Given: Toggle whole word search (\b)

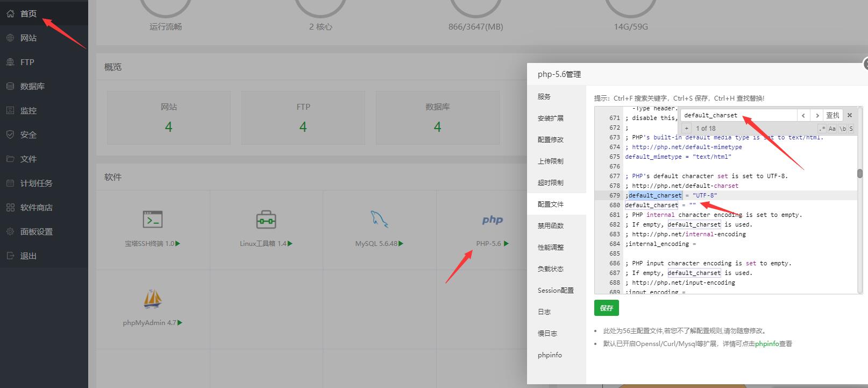Looking at the screenshot, I should tap(843, 129).
